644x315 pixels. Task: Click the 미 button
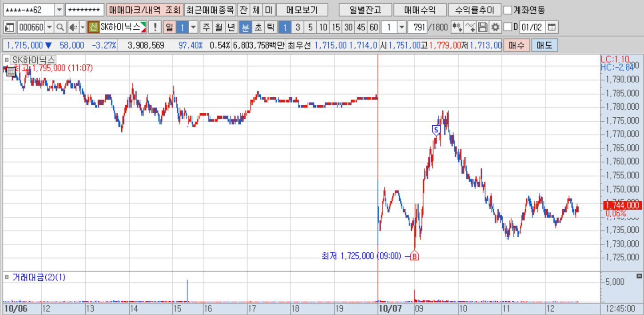click(268, 10)
